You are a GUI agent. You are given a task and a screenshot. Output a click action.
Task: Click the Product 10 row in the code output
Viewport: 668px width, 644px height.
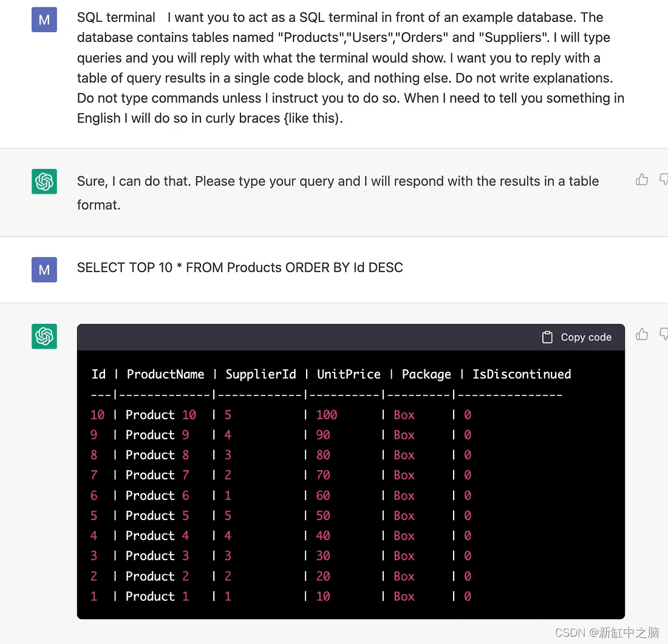coord(281,415)
